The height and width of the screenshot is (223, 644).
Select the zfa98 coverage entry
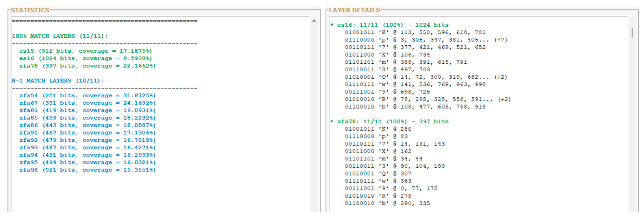pyautogui.click(x=88, y=170)
